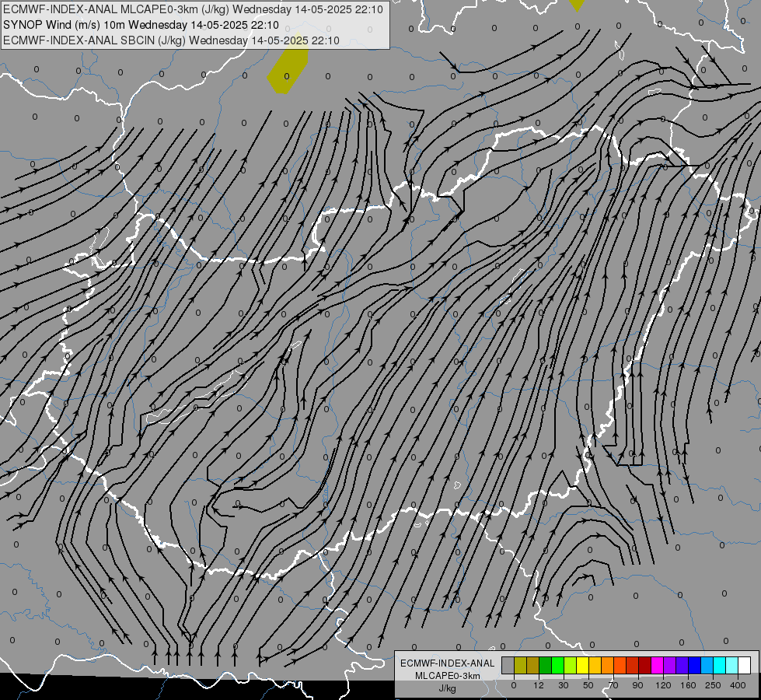This screenshot has height=700, width=761.
Task: Click the legend text MLCAPE0-3km
Action: (x=448, y=676)
